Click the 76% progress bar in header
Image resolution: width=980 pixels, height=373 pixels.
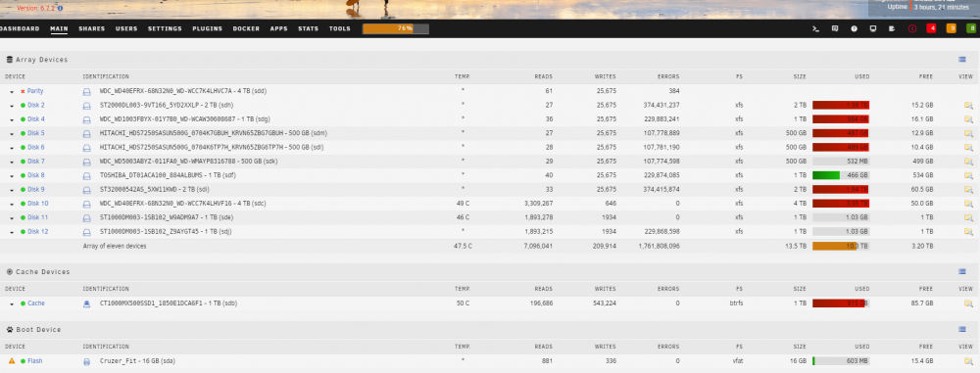click(x=396, y=28)
